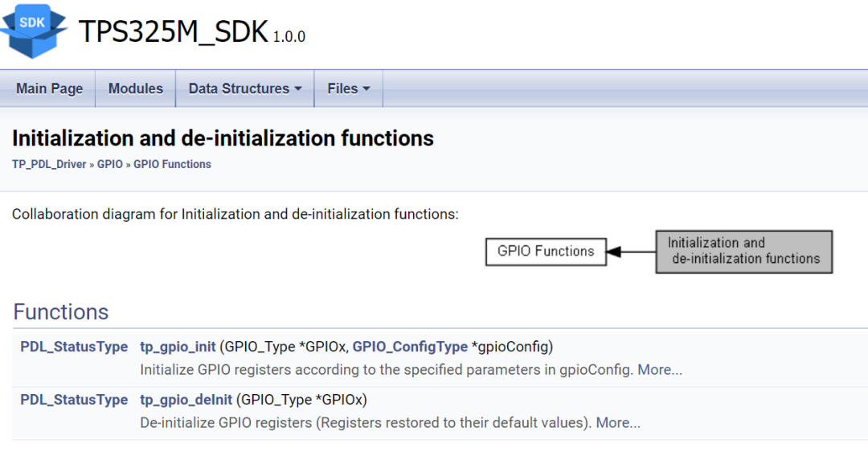868x452 pixels.
Task: Click More after the Initialize GPIO description
Action: pyautogui.click(x=660, y=370)
